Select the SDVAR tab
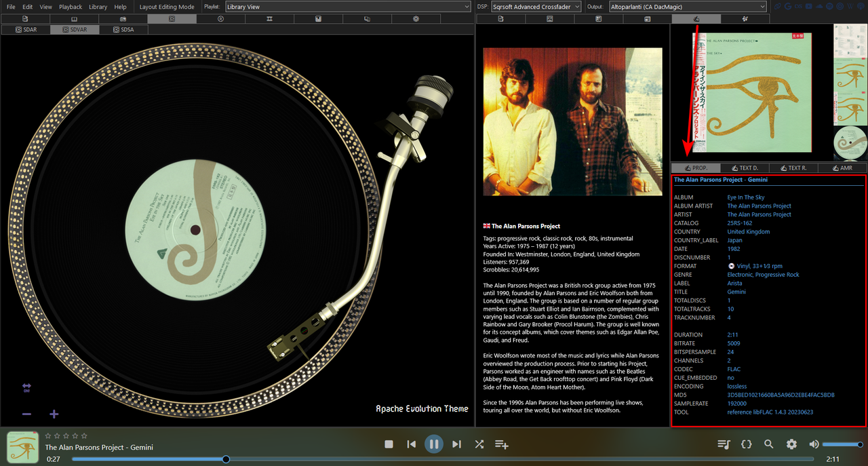The height and width of the screenshot is (466, 868). click(x=75, y=30)
